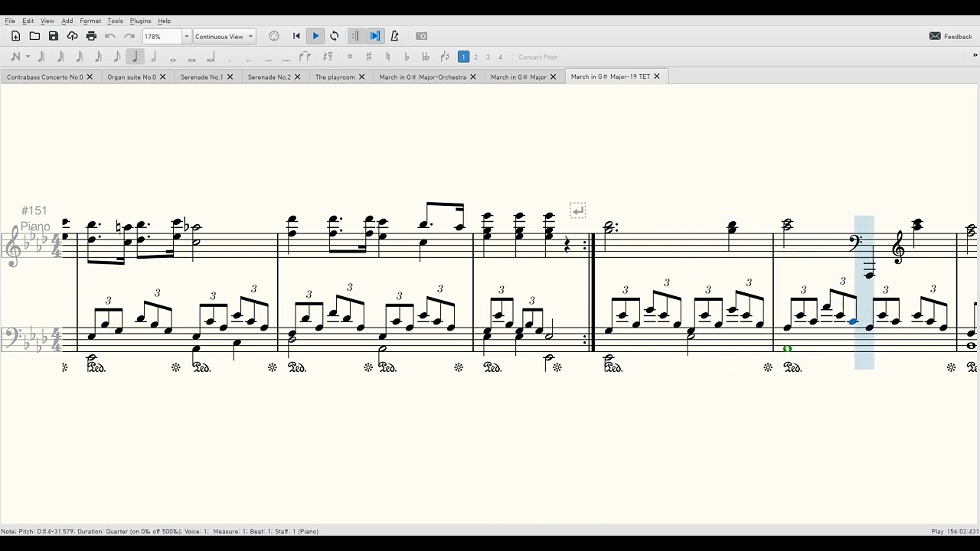The image size is (980, 551).
Task: Click the 178% zoom input field
Action: [x=162, y=36]
